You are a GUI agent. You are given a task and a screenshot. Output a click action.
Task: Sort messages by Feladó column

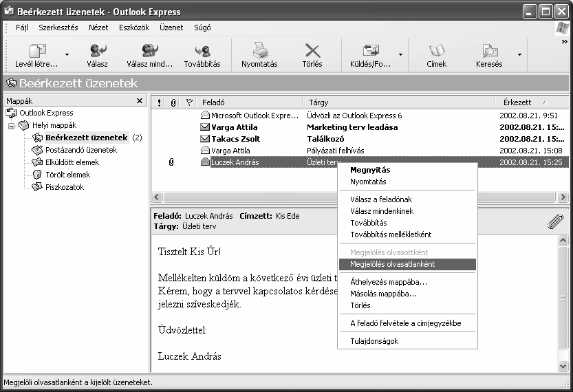250,102
